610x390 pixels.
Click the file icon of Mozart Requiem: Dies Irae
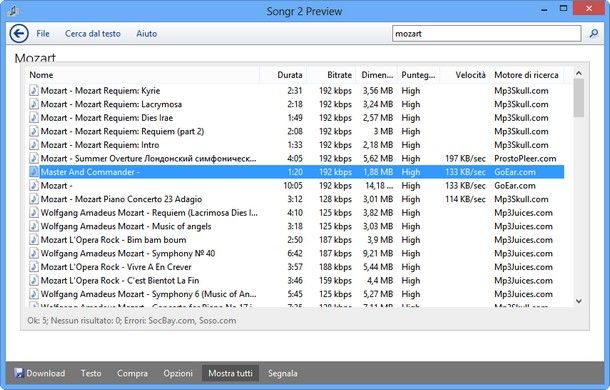(34, 118)
